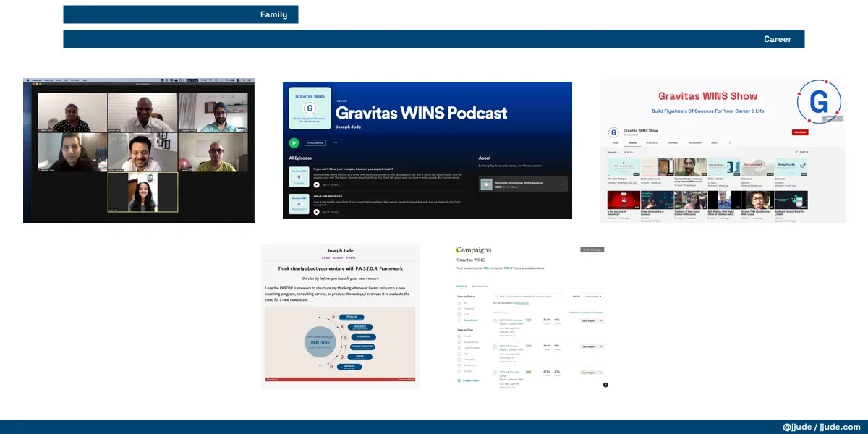Filter campaigns by Emails type
Image resolution: width=868 pixels, height=434 pixels.
466,336
